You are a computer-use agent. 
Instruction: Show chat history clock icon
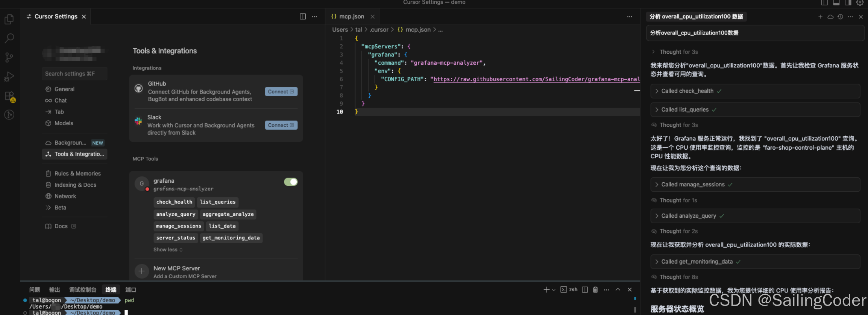[840, 17]
